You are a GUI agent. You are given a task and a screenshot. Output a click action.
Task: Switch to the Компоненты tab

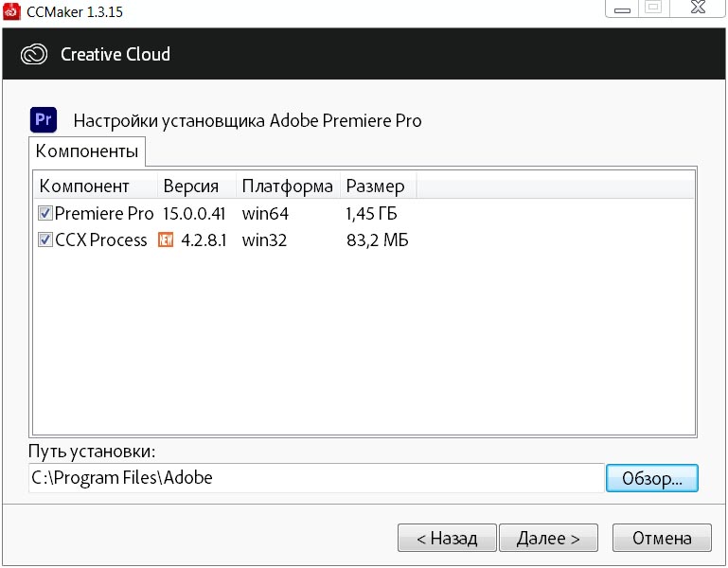87,151
